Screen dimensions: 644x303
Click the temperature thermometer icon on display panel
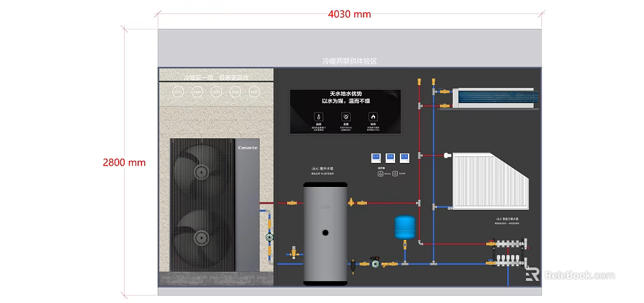tap(318, 116)
